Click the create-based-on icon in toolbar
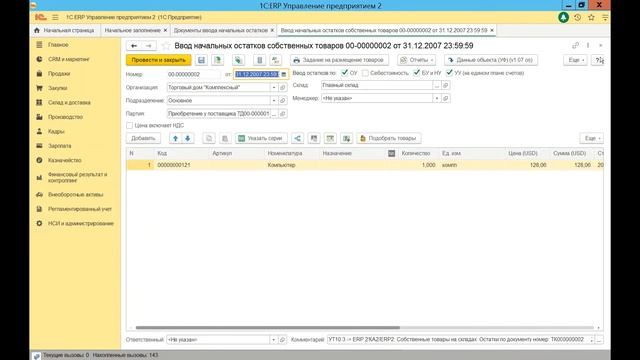The height and width of the screenshot is (360, 640). (238, 60)
